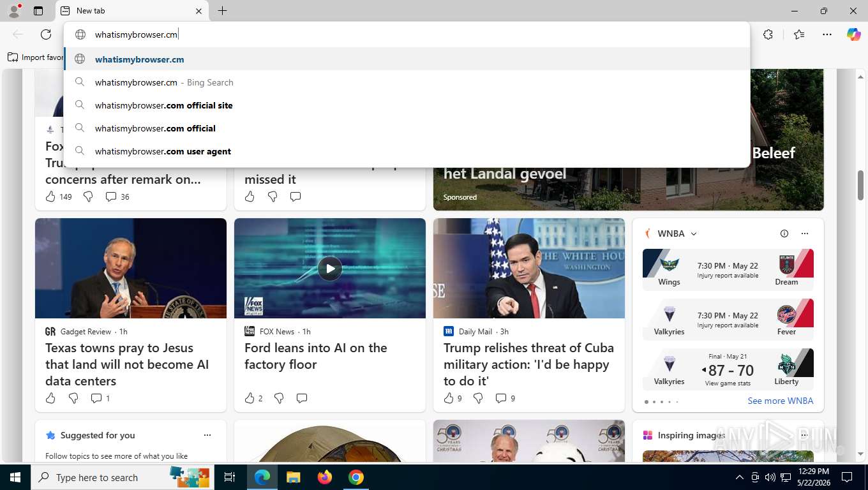Open comments on Texas towns article
The image size is (868, 490).
(100, 398)
